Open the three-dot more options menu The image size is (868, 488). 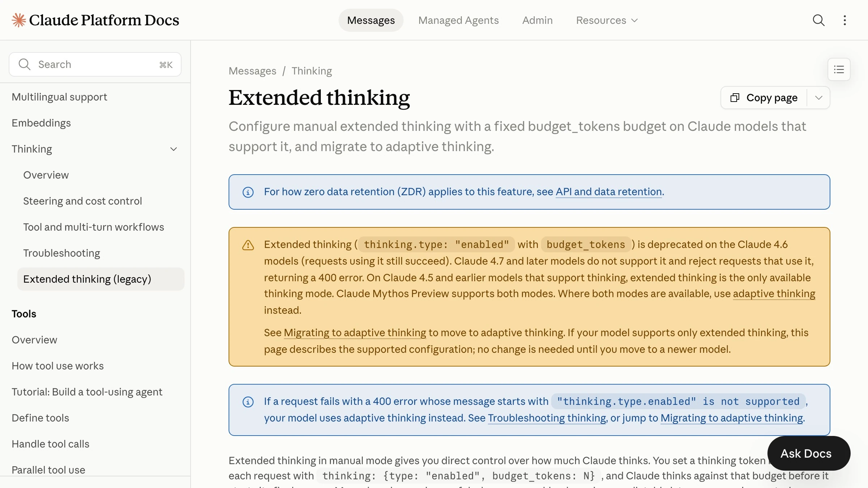[845, 20]
